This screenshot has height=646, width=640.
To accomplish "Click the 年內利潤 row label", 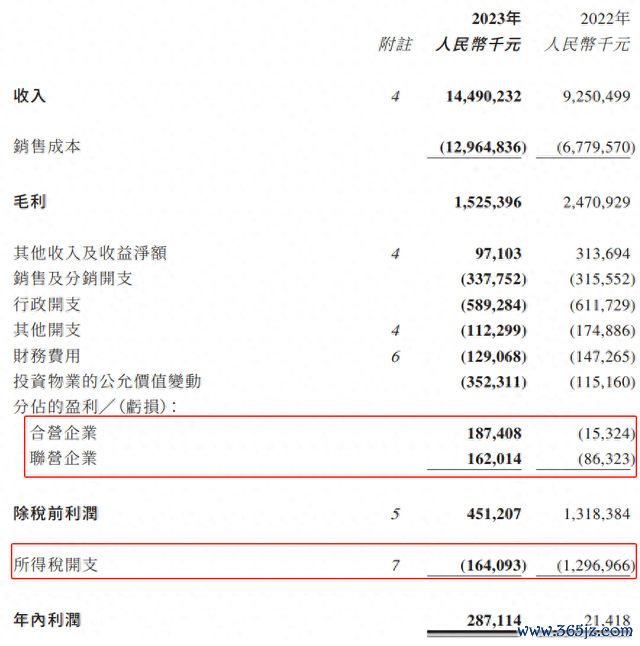I will pyautogui.click(x=47, y=620).
